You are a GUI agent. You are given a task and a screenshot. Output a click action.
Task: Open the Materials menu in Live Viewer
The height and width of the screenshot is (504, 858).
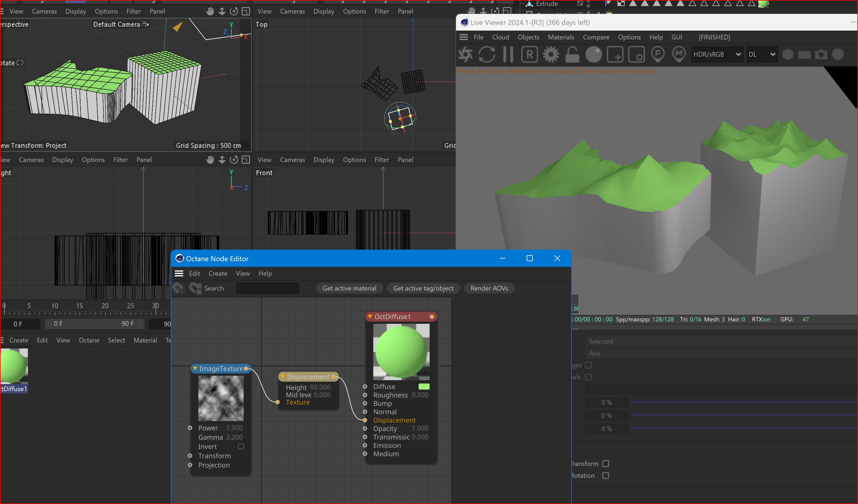561,37
